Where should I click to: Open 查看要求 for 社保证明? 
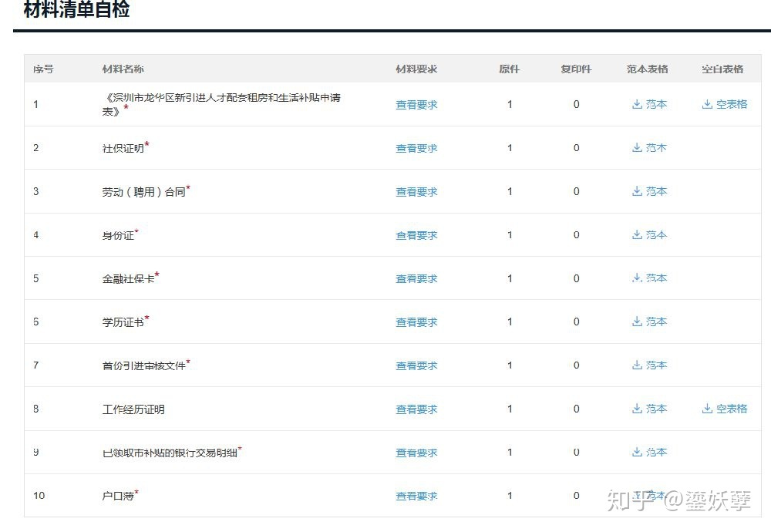[x=416, y=148]
